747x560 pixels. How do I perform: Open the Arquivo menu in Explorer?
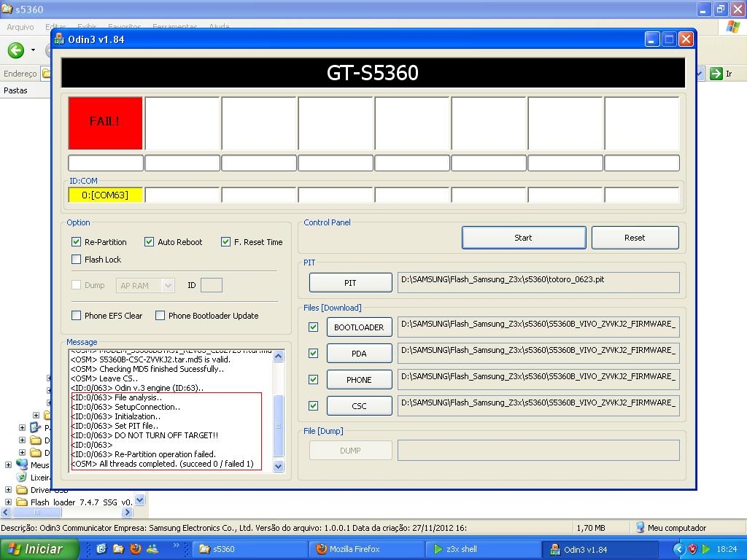[20, 27]
